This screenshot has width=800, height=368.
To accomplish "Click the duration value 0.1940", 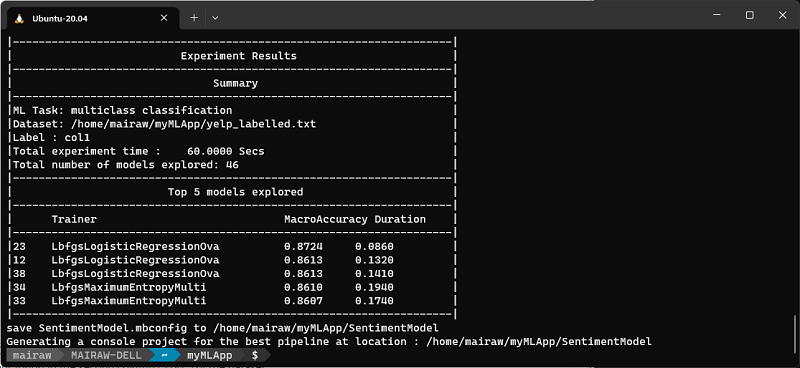I will (374, 287).
